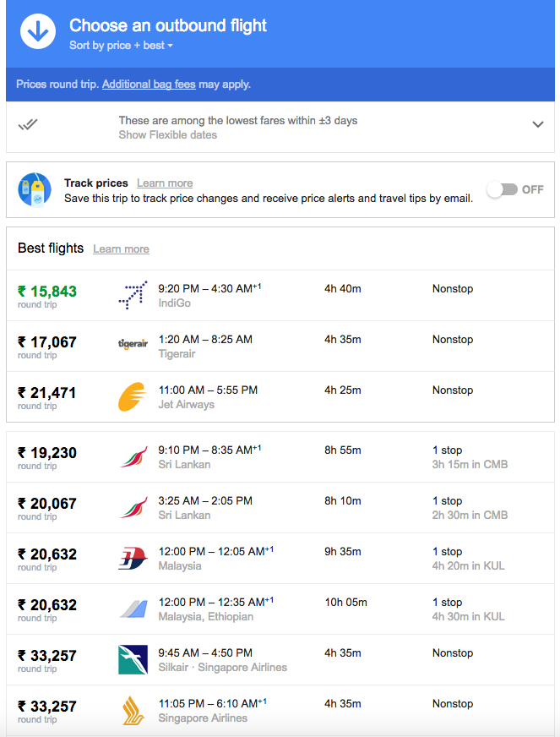Click the Silkair bird logo
This screenshot has width=560, height=737.
click(x=133, y=659)
